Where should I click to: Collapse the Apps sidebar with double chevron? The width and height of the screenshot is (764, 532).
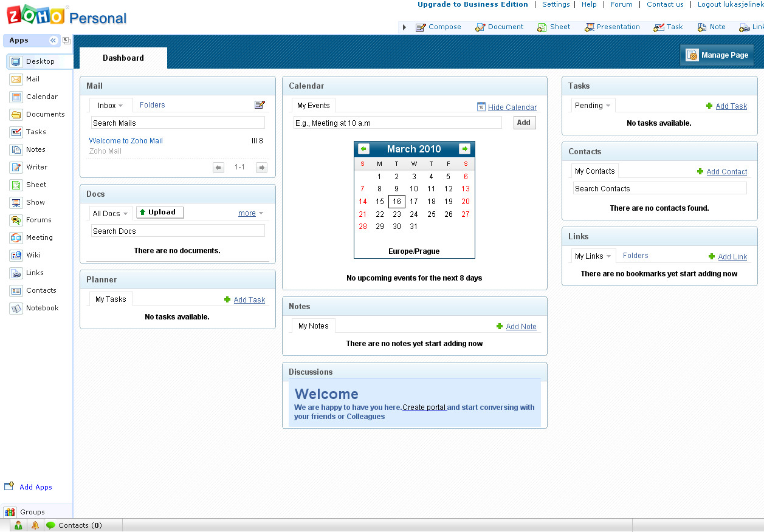53,40
